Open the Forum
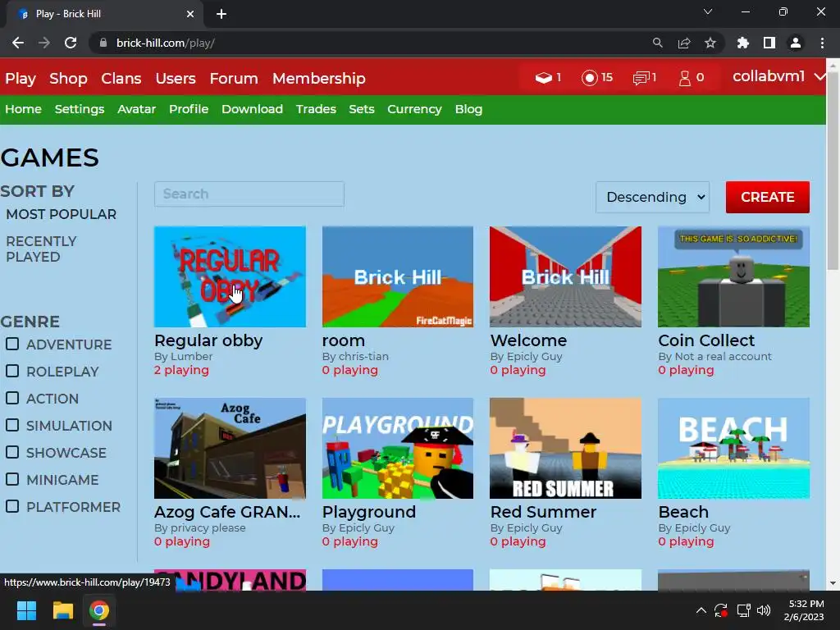The image size is (840, 630). [x=234, y=79]
